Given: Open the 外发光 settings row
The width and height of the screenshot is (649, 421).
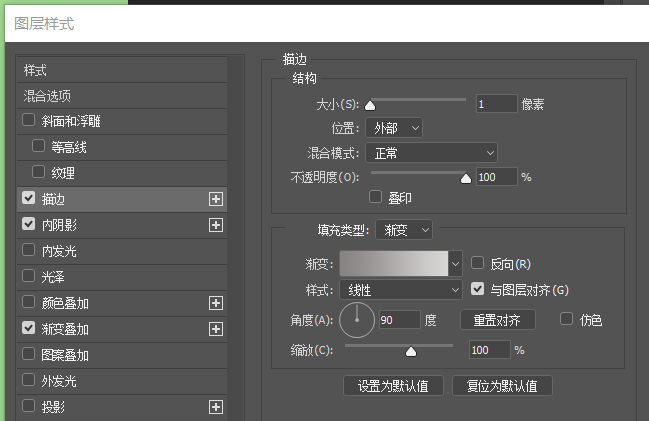Looking at the screenshot, I should 122,381.
